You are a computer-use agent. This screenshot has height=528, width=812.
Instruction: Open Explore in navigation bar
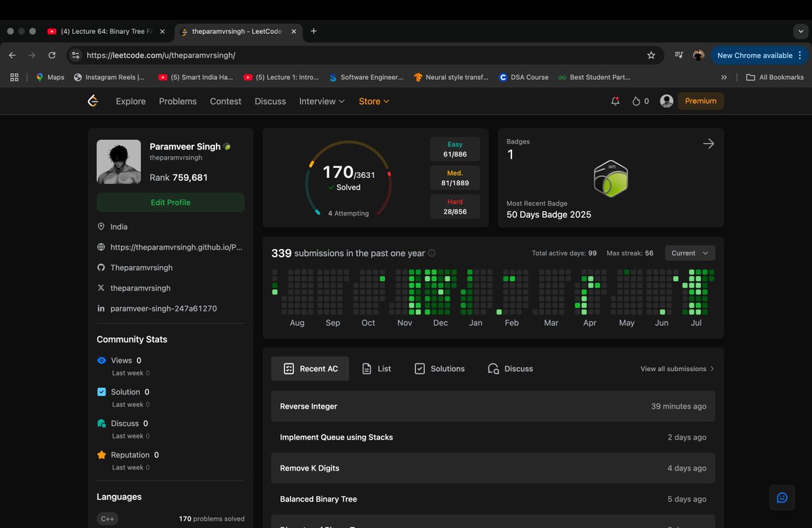click(131, 101)
